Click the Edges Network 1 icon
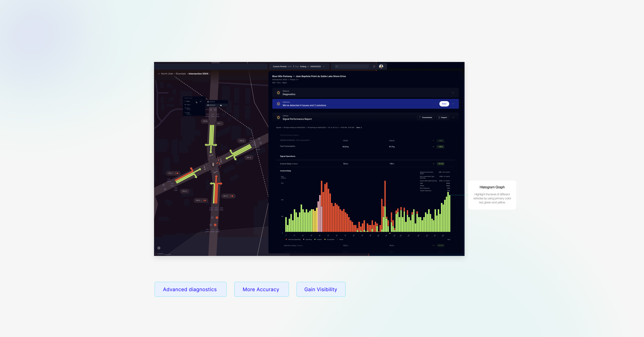The height and width of the screenshot is (337, 644). pyautogui.click(x=186, y=108)
